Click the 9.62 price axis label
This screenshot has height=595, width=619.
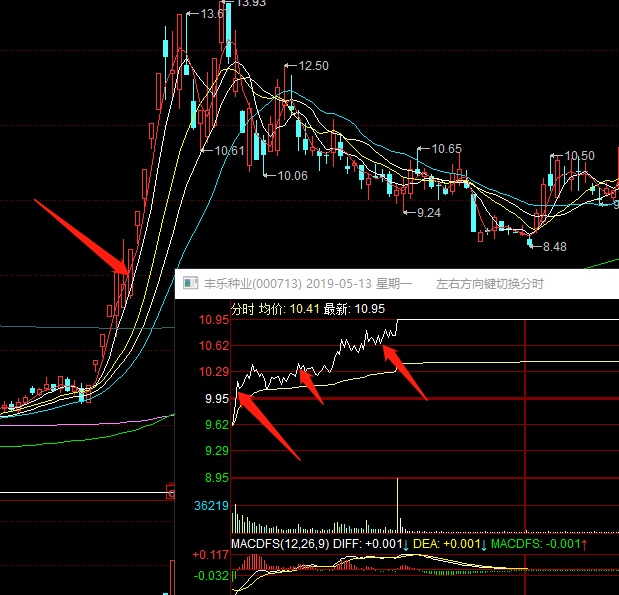217,425
